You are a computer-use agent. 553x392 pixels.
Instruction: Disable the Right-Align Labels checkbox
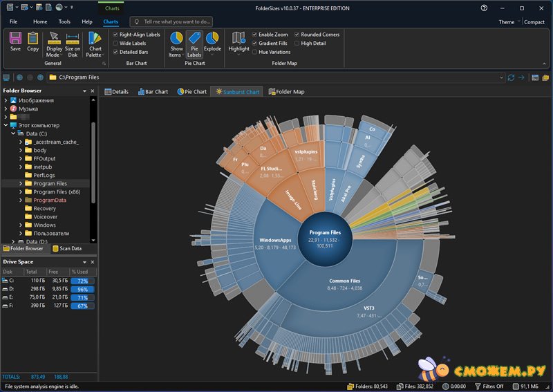(115, 34)
